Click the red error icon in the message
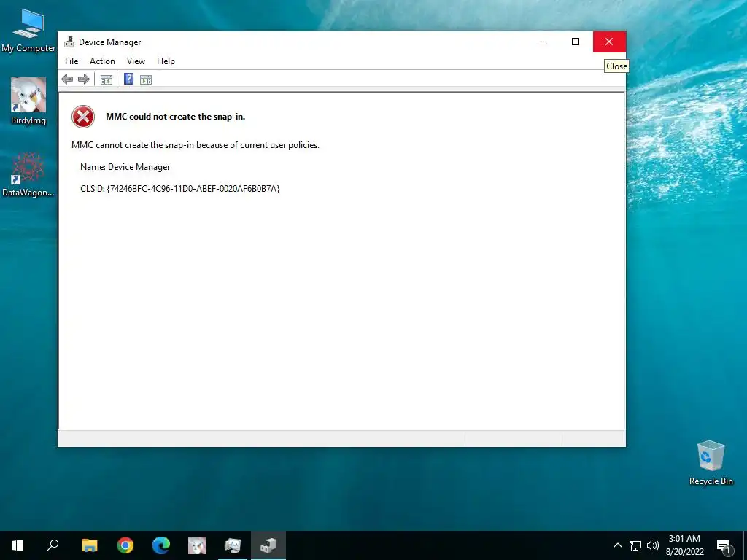Image resolution: width=747 pixels, height=560 pixels. tap(83, 117)
